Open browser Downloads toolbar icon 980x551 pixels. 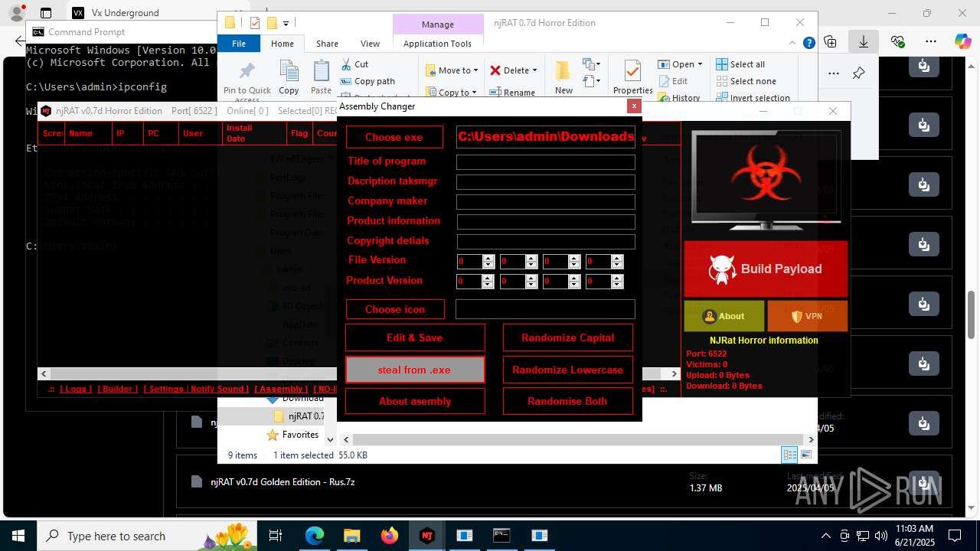[x=864, y=41]
